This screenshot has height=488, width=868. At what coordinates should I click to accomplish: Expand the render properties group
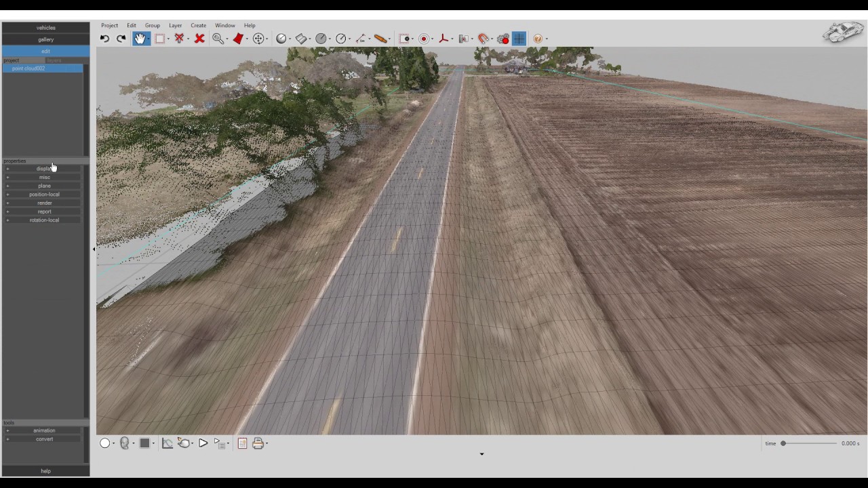pyautogui.click(x=44, y=203)
